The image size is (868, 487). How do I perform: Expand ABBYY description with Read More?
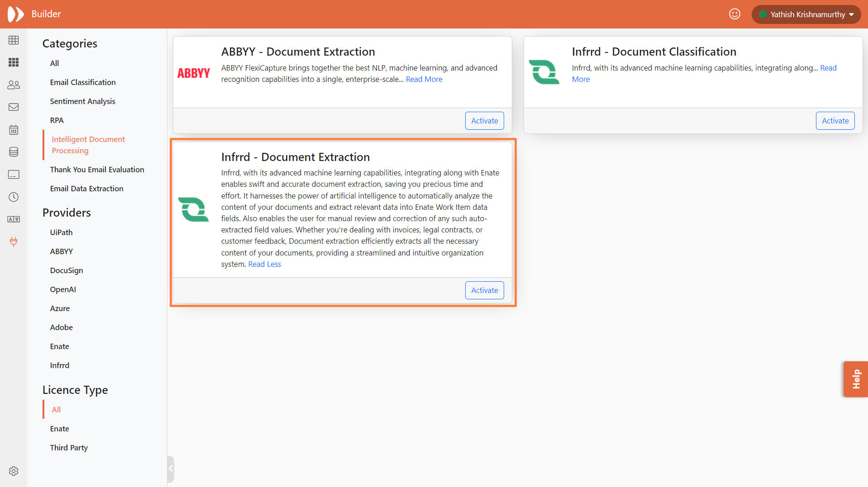[424, 80]
